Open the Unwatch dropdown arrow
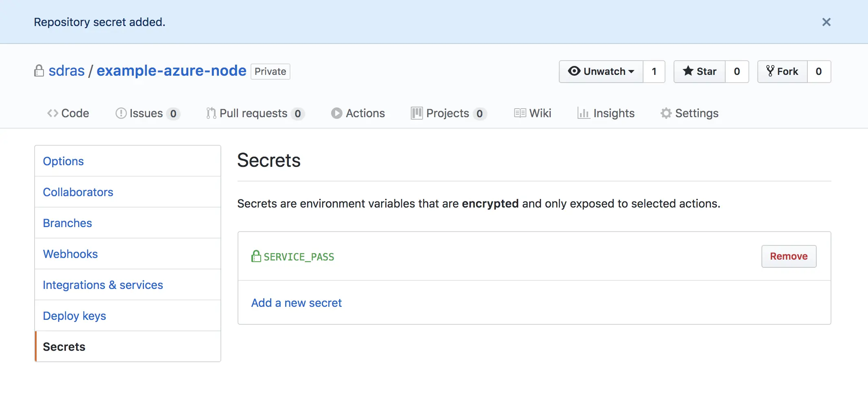The height and width of the screenshot is (398, 868). (x=631, y=72)
